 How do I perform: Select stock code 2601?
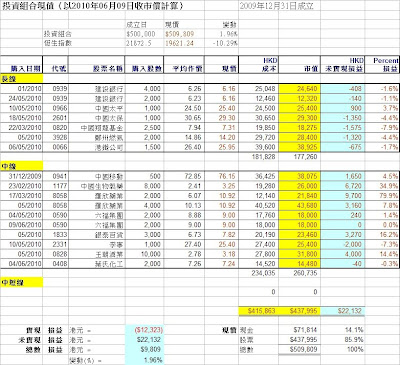pos(60,118)
